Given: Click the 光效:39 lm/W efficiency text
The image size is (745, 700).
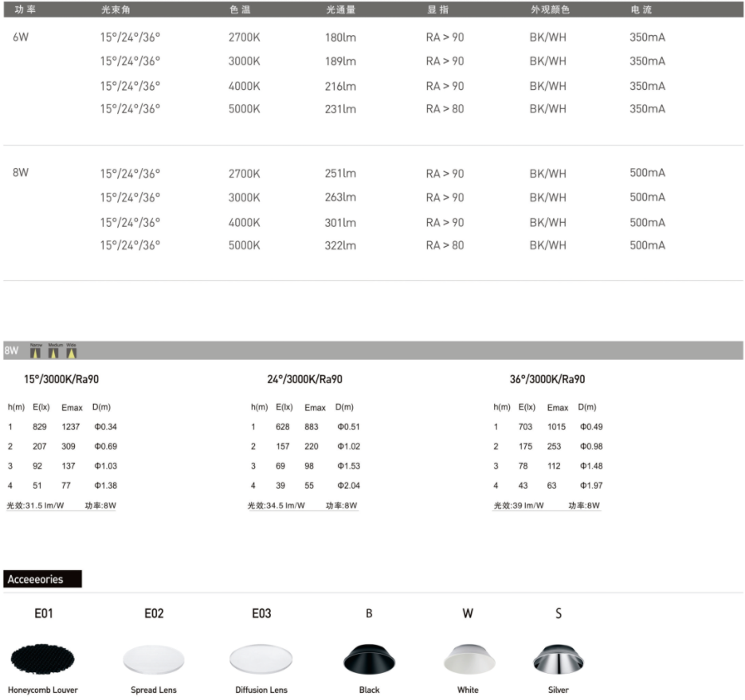Looking at the screenshot, I should click(519, 506).
